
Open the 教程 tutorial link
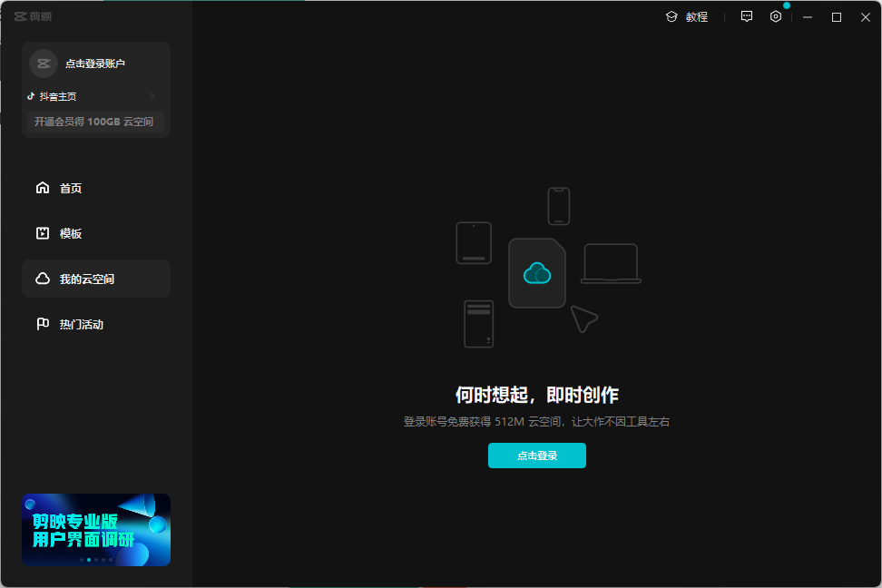687,17
